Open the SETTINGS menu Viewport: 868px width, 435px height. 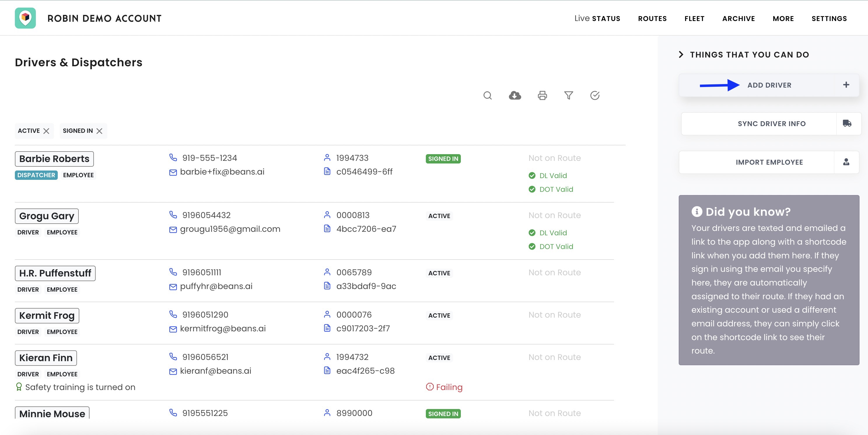(x=829, y=19)
